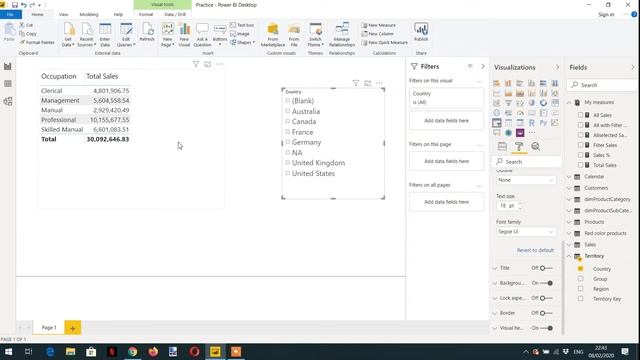Import custom visual From File

294,35
